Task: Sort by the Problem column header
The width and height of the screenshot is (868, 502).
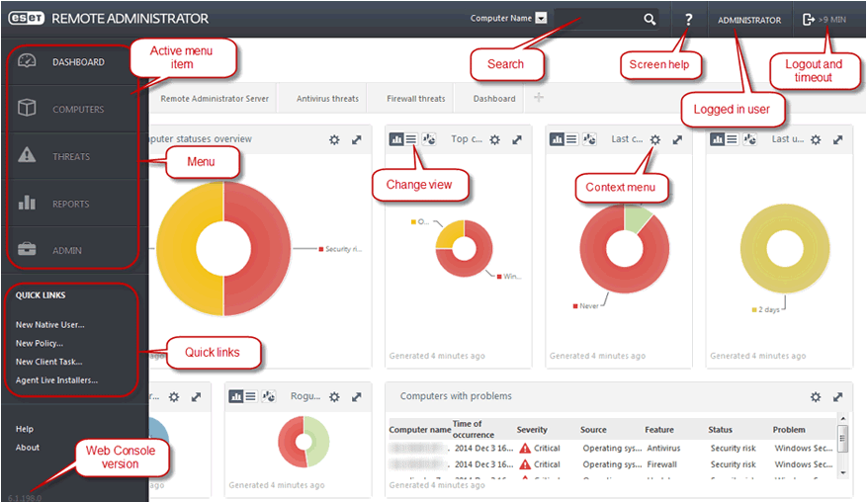Action: (789, 430)
